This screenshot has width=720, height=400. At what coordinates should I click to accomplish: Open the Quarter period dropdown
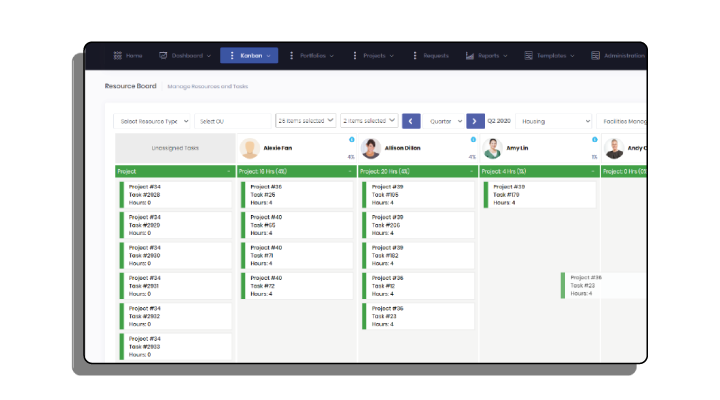pos(445,121)
